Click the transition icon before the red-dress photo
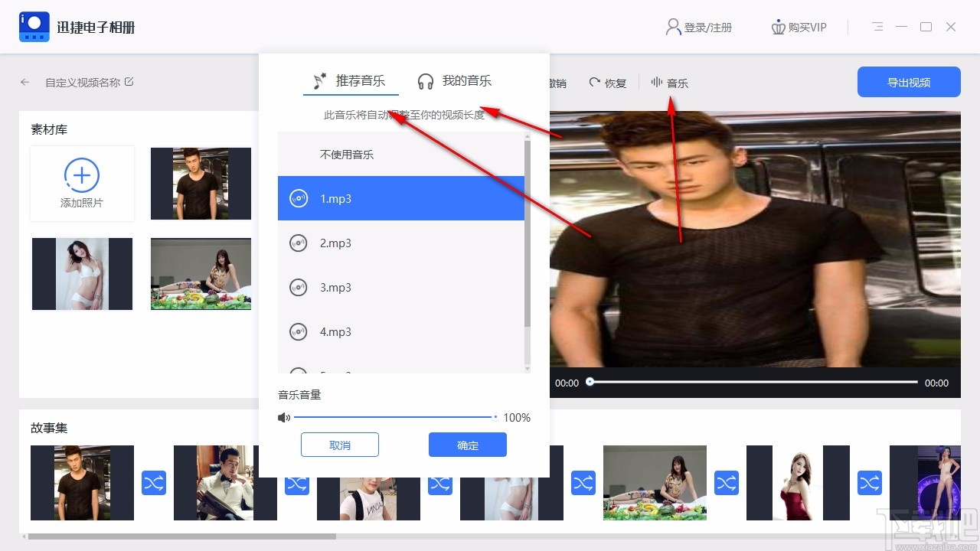The image size is (980, 551). click(727, 483)
